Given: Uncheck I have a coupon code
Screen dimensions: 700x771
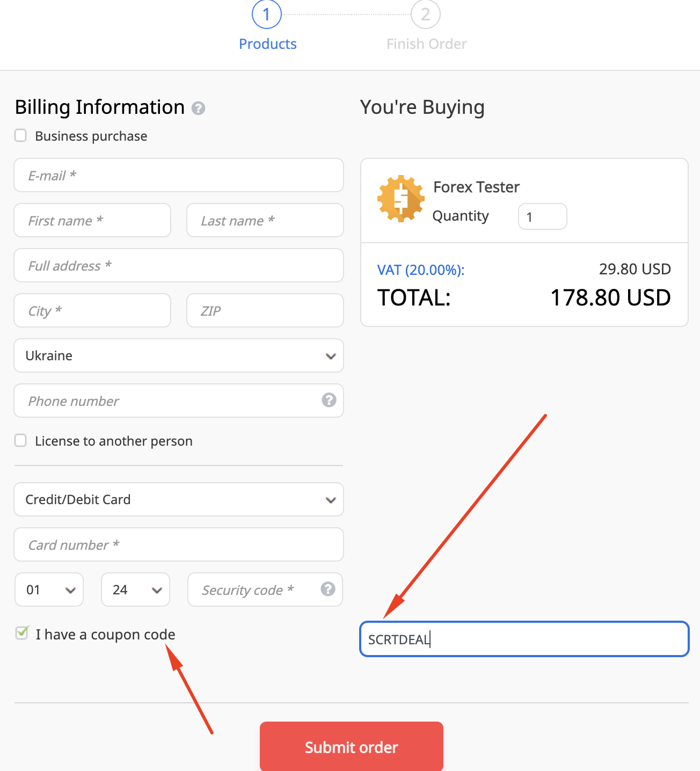Looking at the screenshot, I should [21, 633].
